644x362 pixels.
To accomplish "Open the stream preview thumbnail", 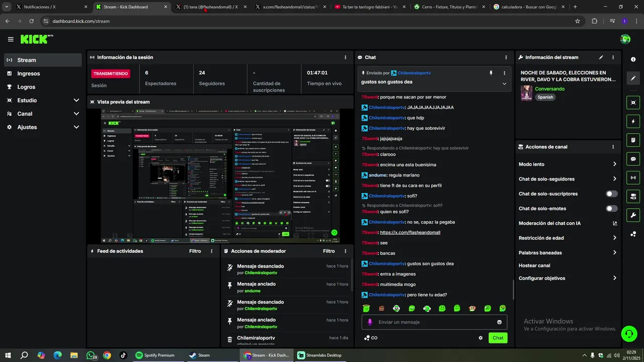I will tap(220, 176).
